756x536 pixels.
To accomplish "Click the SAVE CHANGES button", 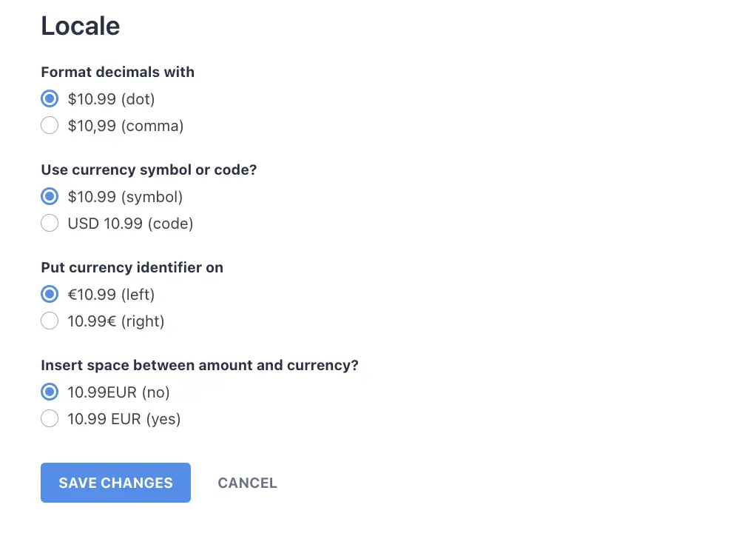I will pos(115,483).
